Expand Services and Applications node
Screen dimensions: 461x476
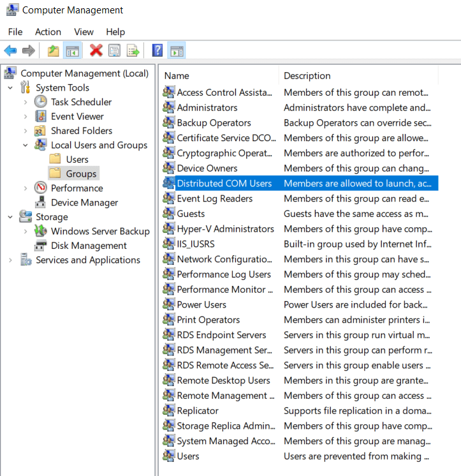(x=11, y=260)
